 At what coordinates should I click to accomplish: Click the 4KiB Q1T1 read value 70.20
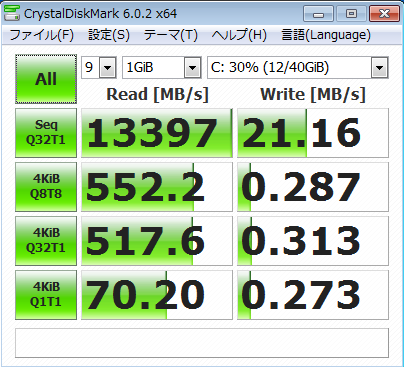tap(157, 295)
